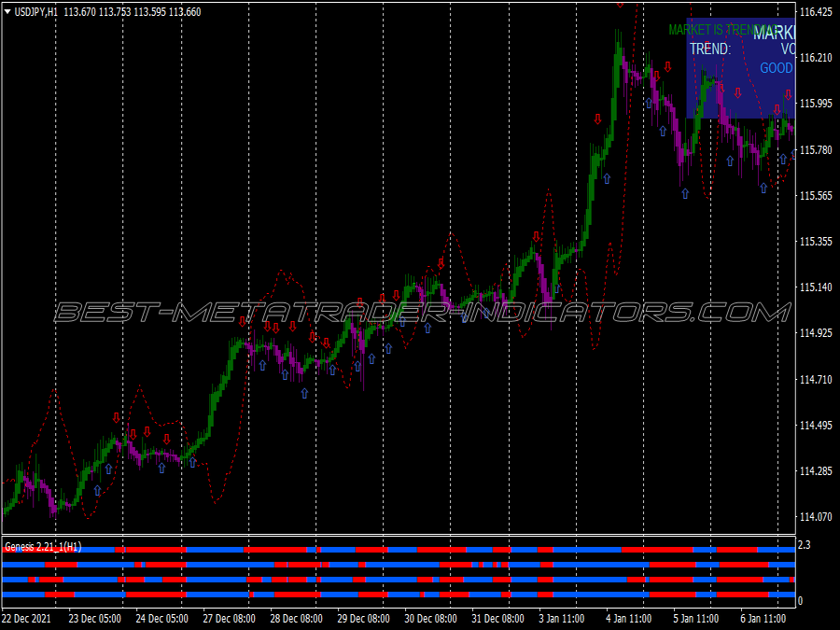Click the 28 Dec 08:00 time label
The width and height of the screenshot is (840, 630).
point(296,619)
